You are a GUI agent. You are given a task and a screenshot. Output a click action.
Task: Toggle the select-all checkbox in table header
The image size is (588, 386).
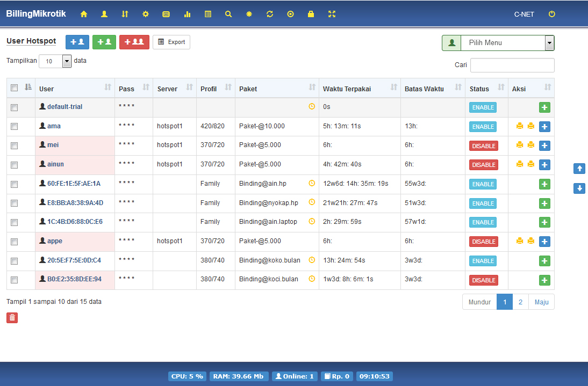(x=15, y=88)
